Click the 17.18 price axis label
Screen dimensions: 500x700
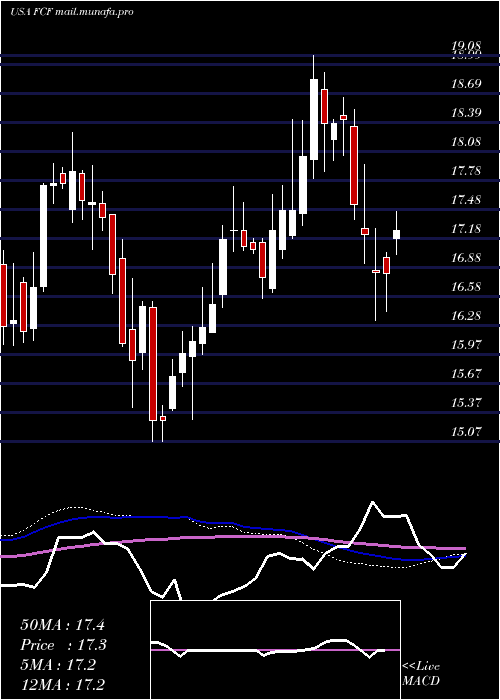pyautogui.click(x=466, y=229)
